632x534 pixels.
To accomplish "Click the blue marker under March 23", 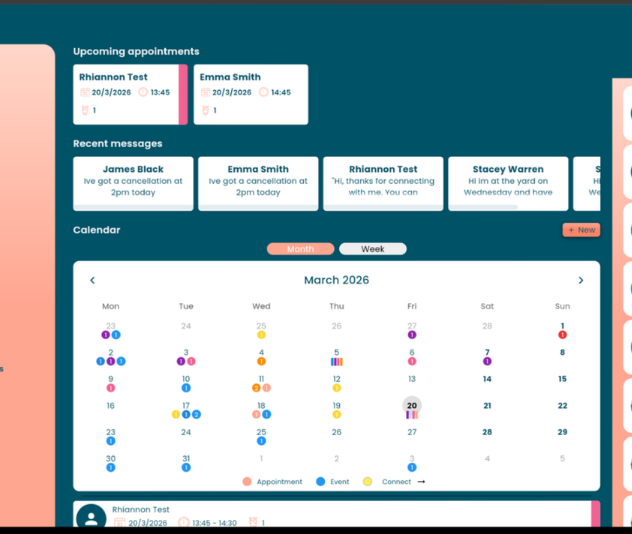I will (110, 441).
